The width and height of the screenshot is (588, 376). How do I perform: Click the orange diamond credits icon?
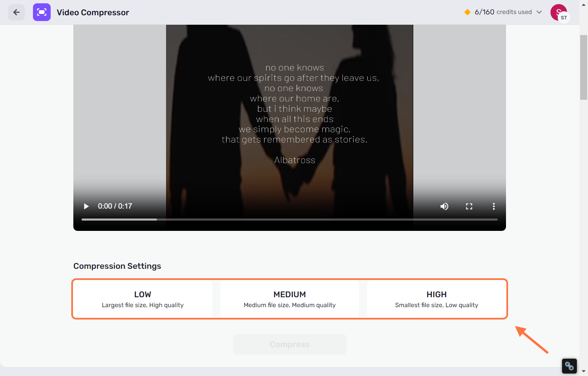(467, 12)
